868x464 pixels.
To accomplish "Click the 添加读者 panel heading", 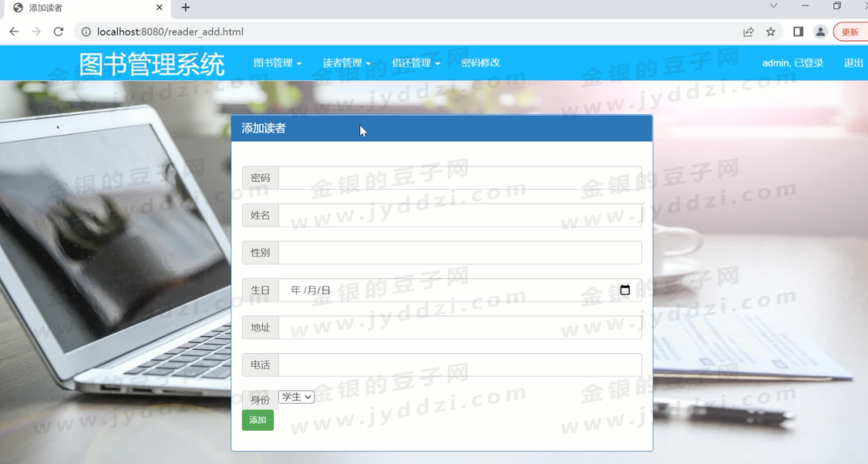I will [x=264, y=129].
